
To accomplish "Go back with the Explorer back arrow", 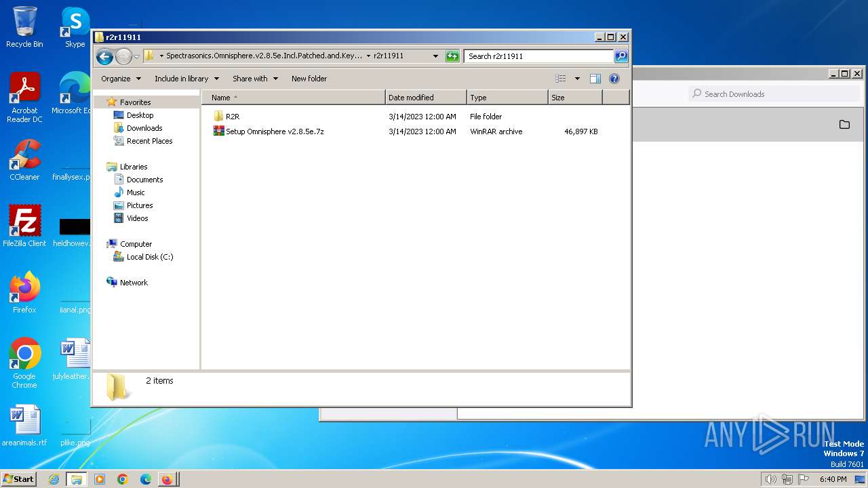I will [104, 56].
